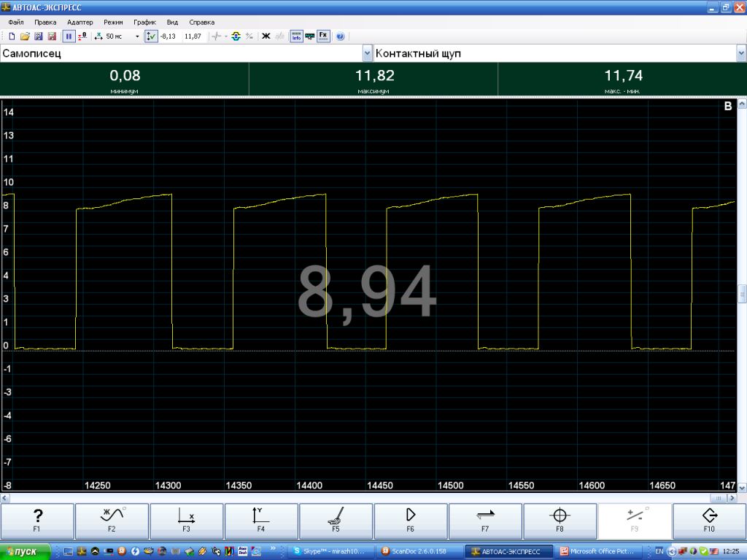Click the bold Ж toolbar icon
Screen dimensions: 747x560
(x=266, y=36)
